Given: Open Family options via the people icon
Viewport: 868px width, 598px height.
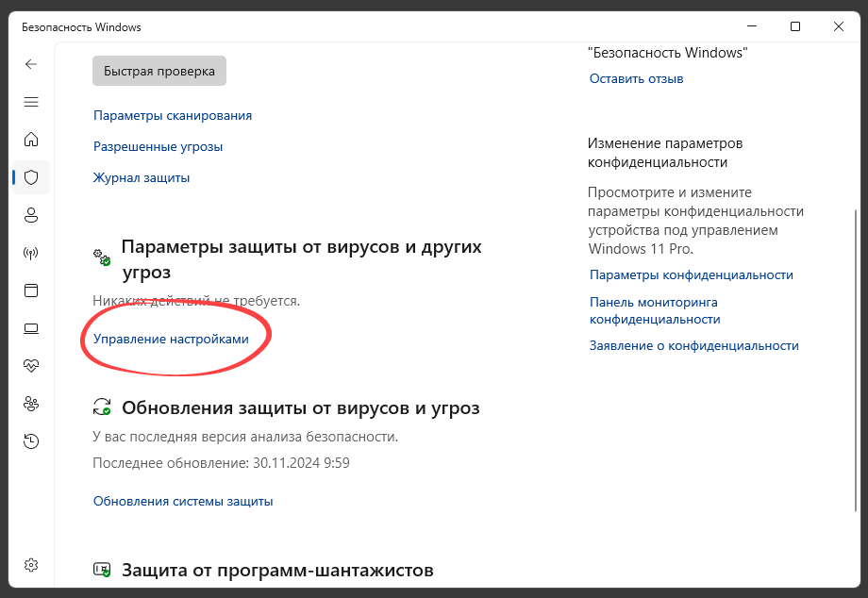Looking at the screenshot, I should (x=31, y=404).
